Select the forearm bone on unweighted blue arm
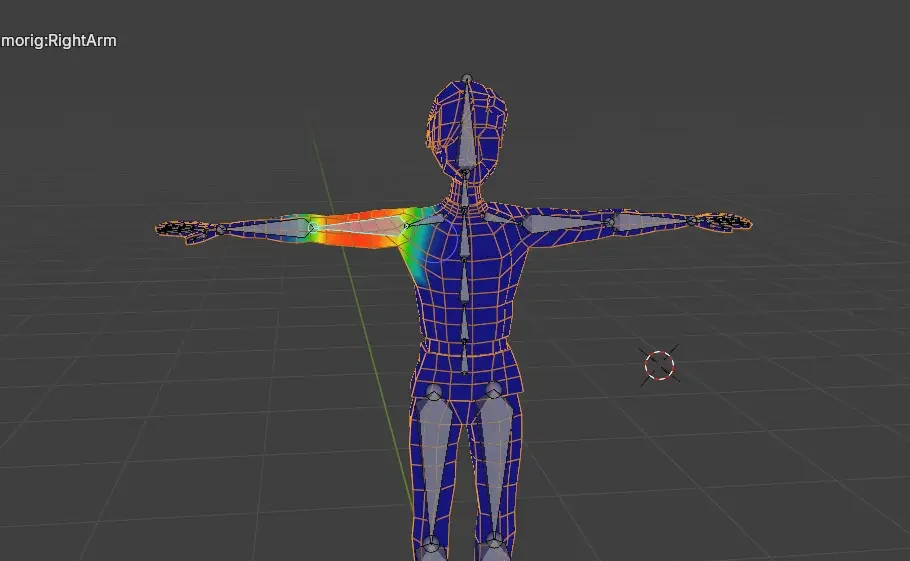Screen dimensions: 910x561 pyautogui.click(x=655, y=221)
